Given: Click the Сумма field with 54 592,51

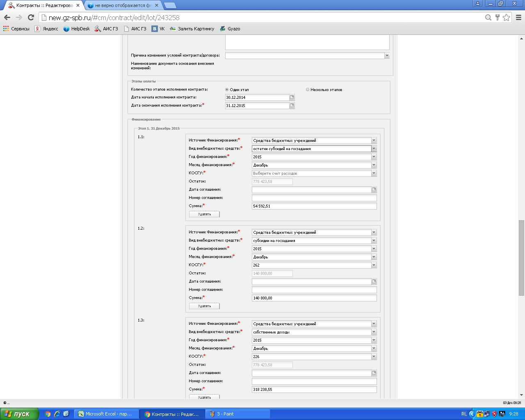Looking at the screenshot, I should (x=314, y=206).
